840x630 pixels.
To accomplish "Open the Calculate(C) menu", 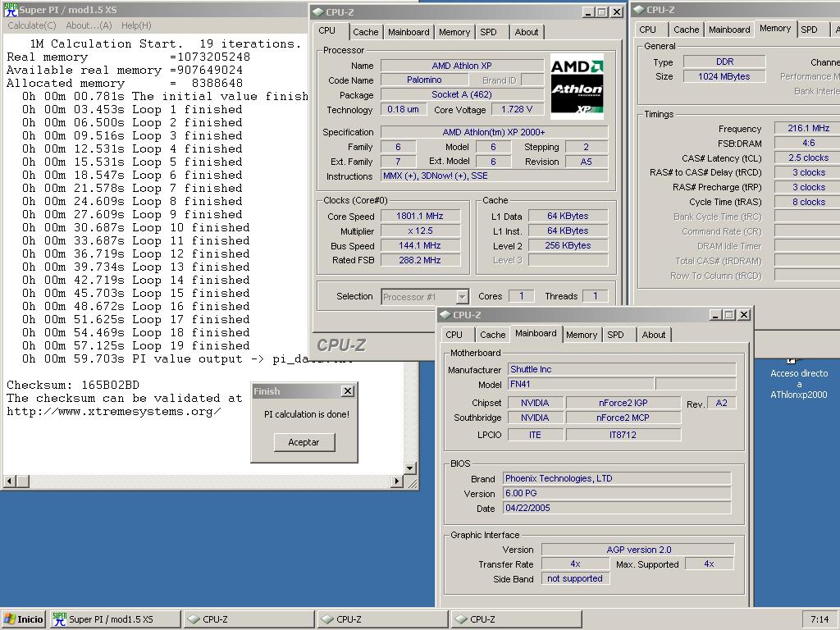I will [32, 25].
